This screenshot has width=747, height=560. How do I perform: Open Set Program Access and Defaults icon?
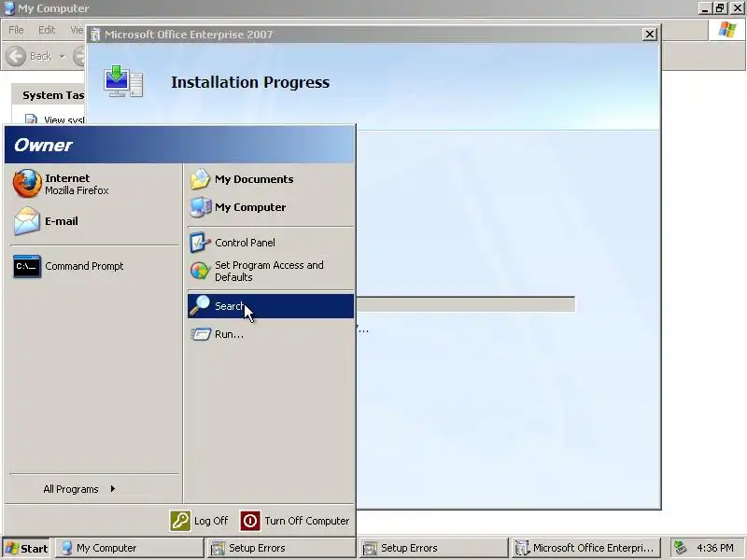(x=200, y=271)
